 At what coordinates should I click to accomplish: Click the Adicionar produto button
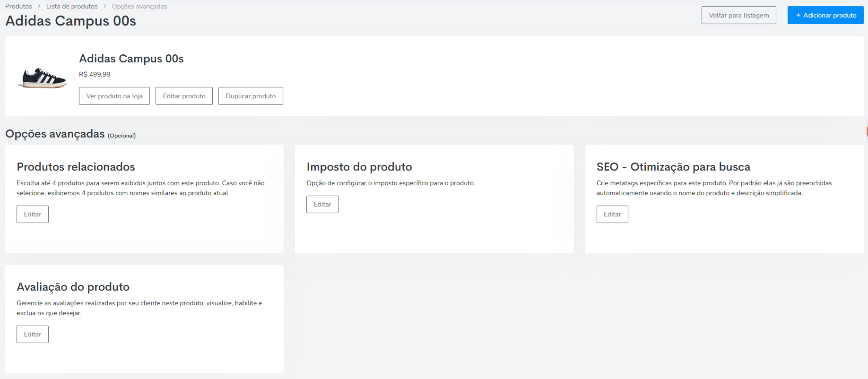(x=825, y=15)
